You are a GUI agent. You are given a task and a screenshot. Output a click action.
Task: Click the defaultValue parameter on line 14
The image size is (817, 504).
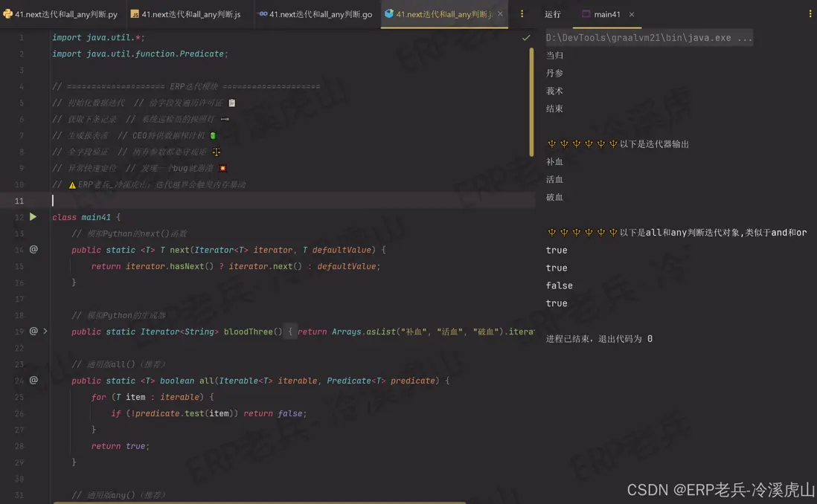[342, 250]
